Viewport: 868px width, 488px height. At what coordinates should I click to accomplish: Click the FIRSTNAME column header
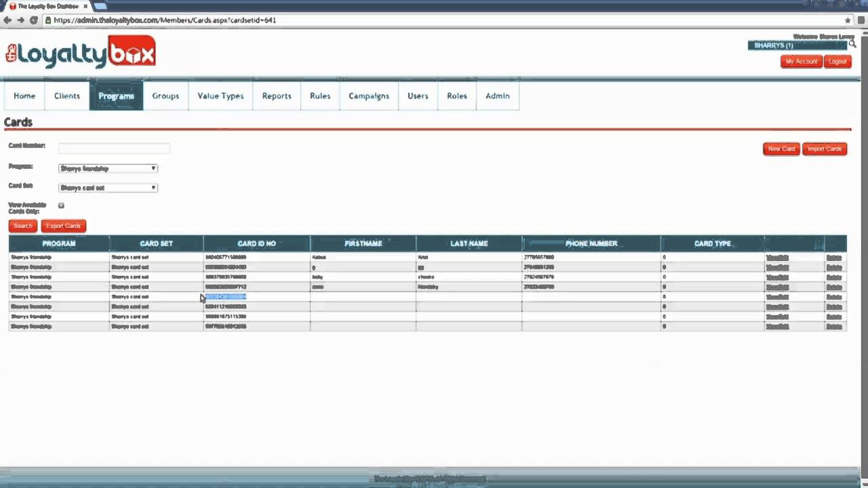pyautogui.click(x=363, y=243)
